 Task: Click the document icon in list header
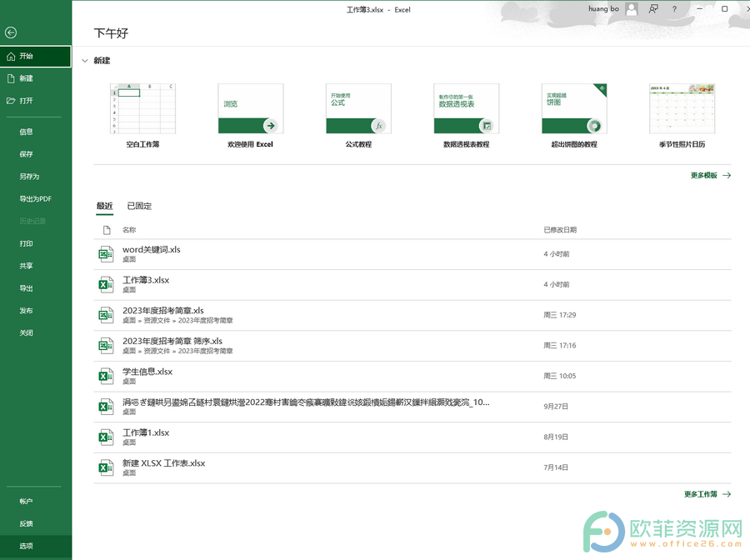[107, 230]
